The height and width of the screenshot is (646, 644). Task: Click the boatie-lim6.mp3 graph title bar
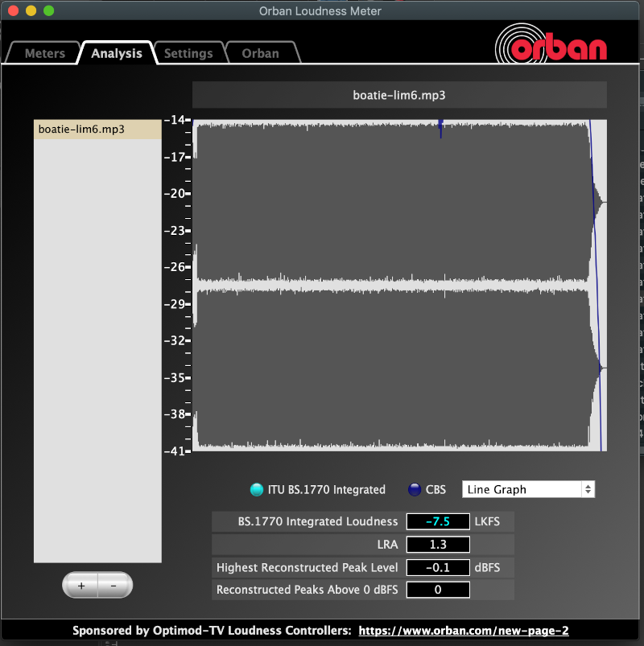tap(399, 95)
